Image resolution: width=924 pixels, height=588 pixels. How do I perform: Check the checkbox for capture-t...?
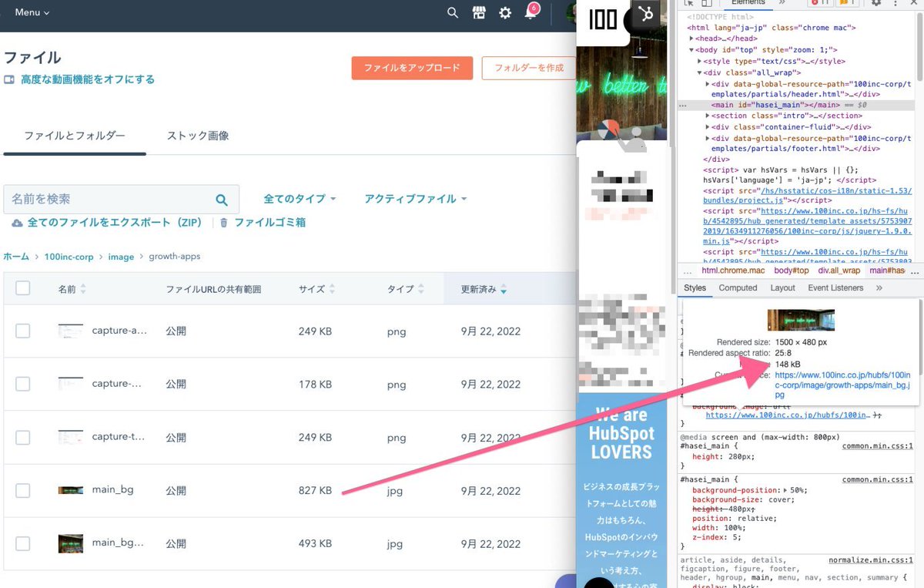[x=22, y=437]
